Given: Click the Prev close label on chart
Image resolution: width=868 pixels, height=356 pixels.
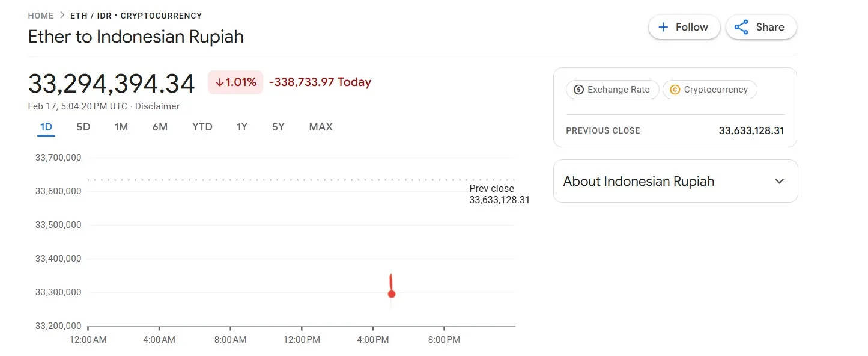Looking at the screenshot, I should pyautogui.click(x=491, y=189).
